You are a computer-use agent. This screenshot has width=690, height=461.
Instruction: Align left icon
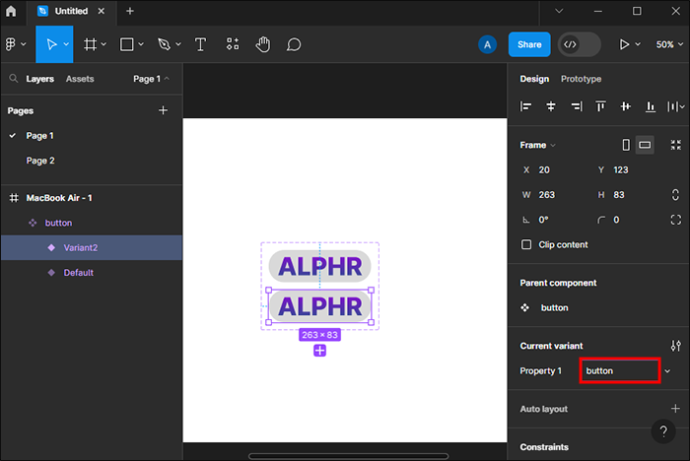pyautogui.click(x=526, y=106)
